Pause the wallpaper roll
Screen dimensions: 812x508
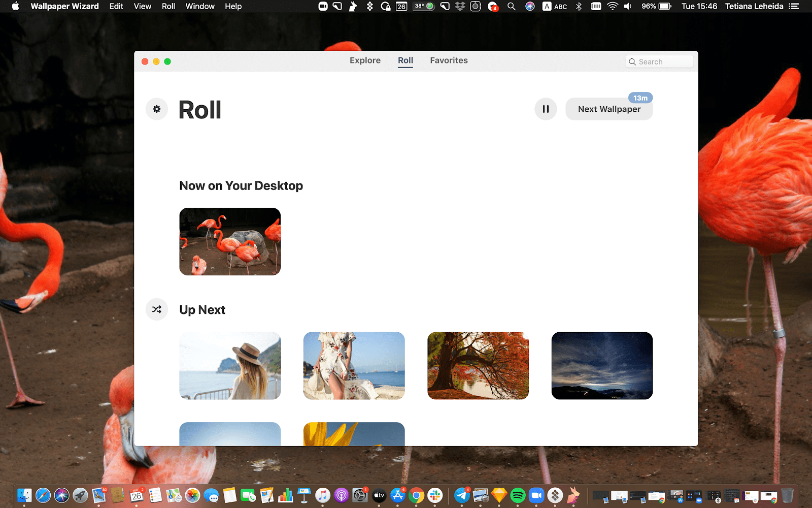point(546,109)
